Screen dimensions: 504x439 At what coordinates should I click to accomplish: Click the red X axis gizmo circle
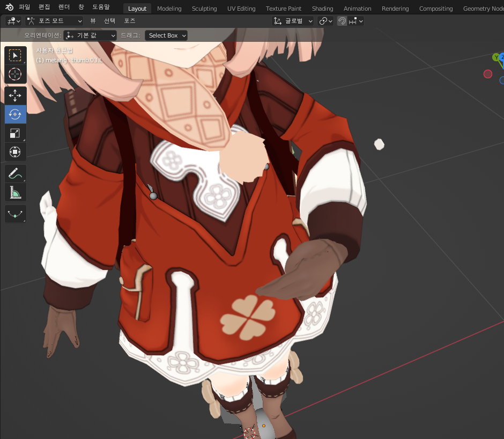(487, 74)
